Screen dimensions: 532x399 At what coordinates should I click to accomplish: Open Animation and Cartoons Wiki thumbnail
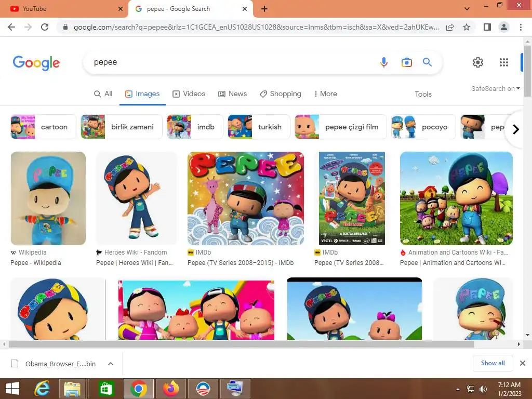[456, 198]
